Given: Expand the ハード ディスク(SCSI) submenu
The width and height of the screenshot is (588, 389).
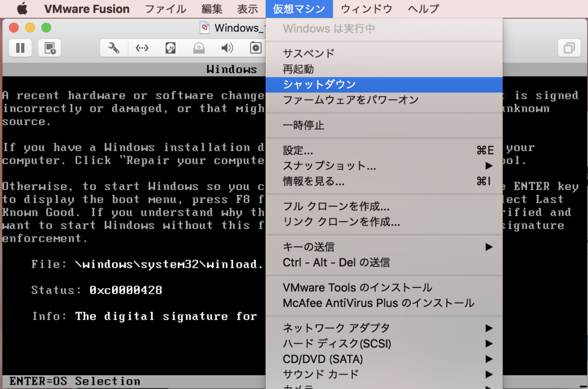Looking at the screenshot, I should 384,344.
